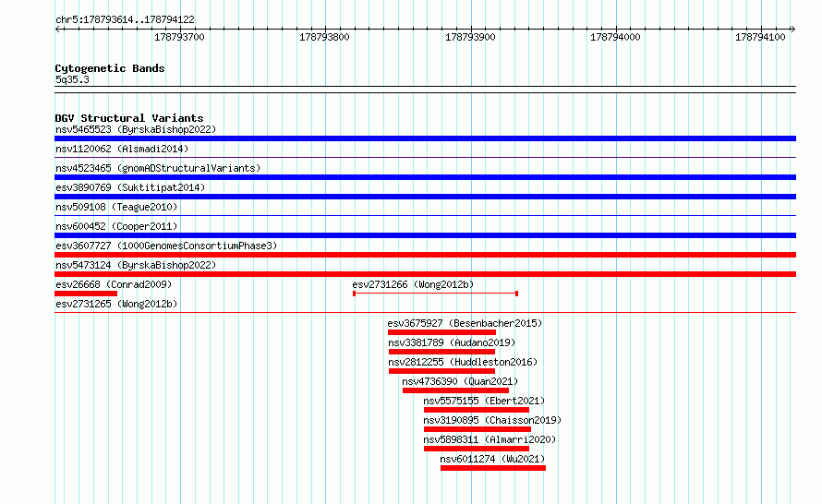The height and width of the screenshot is (504, 822).
Task: Select the nsv5473124 red variant bar
Action: coord(425,274)
